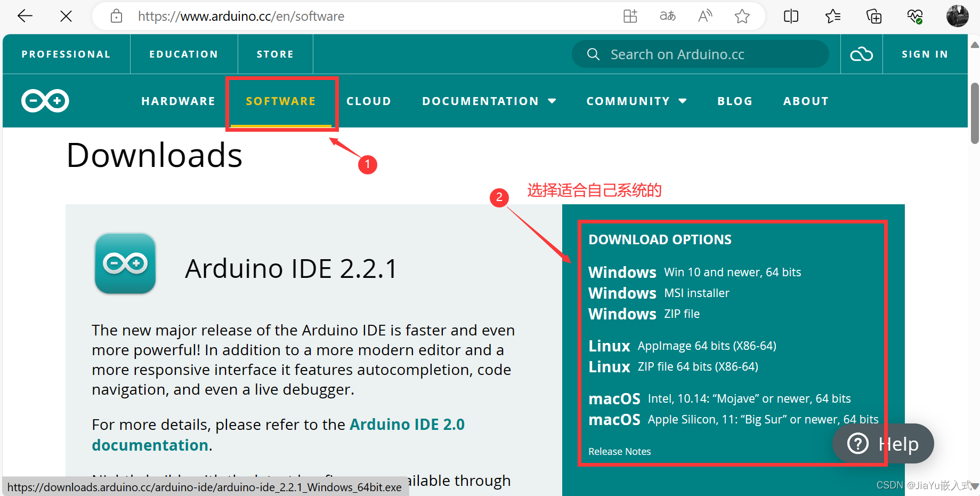Stop page loading with the X button
This screenshot has width=980, height=496.
pos(66,17)
